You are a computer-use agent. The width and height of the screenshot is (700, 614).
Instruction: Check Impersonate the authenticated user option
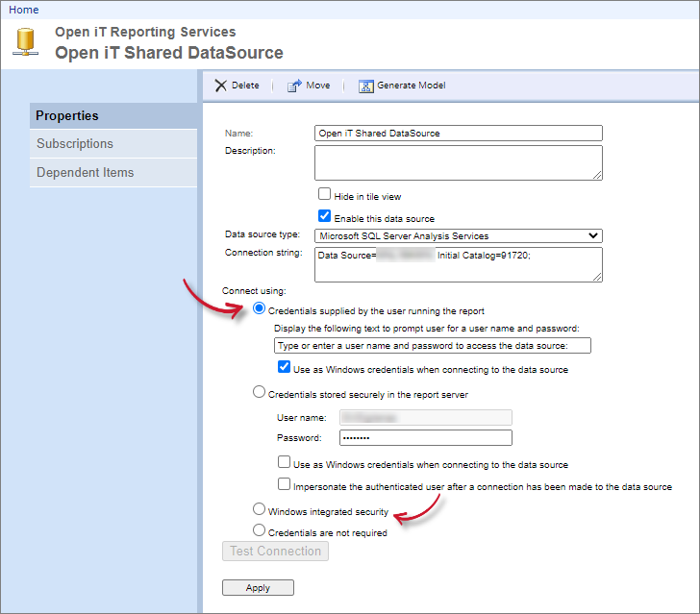[284, 483]
